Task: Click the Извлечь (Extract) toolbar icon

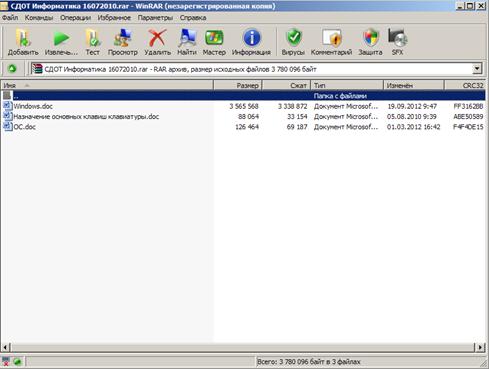Action: point(61,38)
